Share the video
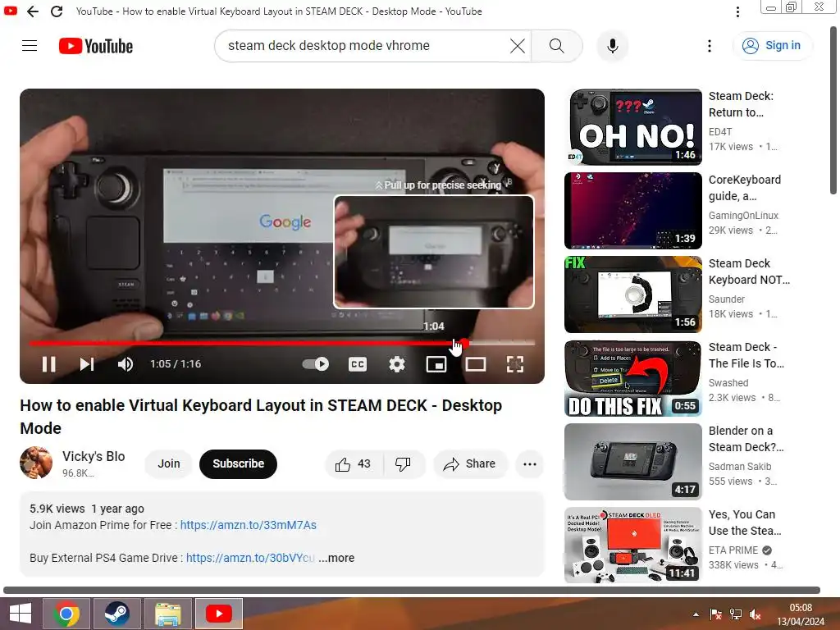Image resolution: width=840 pixels, height=630 pixels. (470, 464)
